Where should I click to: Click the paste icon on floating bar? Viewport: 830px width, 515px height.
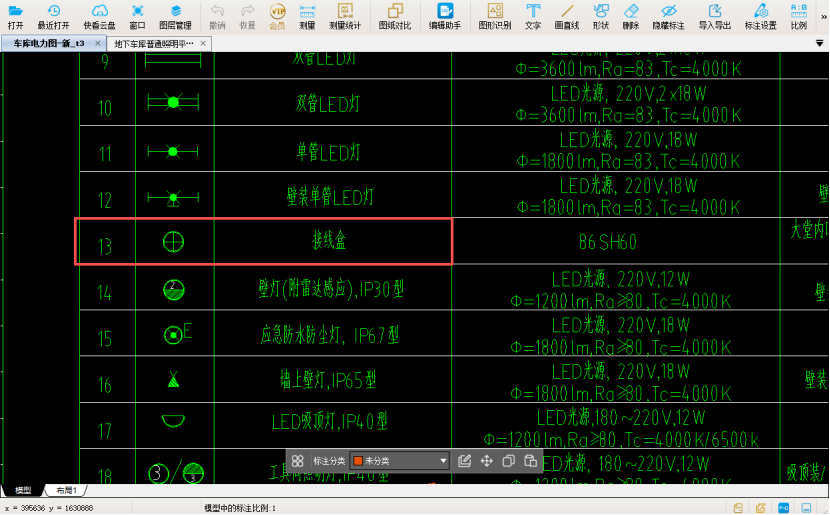530,461
